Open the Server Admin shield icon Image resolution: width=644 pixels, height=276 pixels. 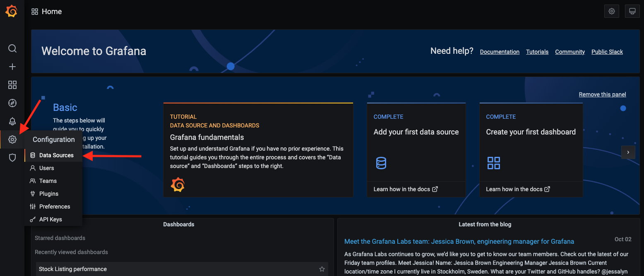click(x=12, y=158)
